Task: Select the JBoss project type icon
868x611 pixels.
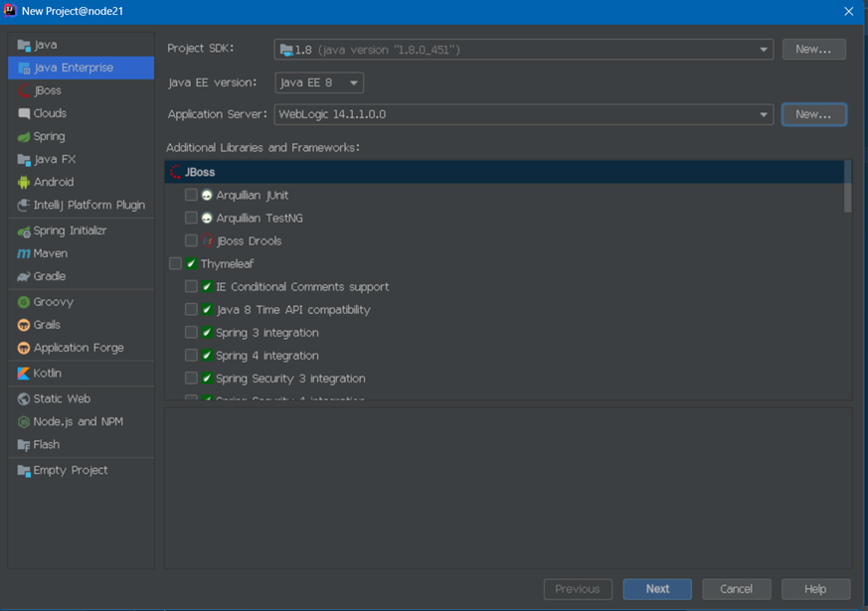Action: [24, 90]
